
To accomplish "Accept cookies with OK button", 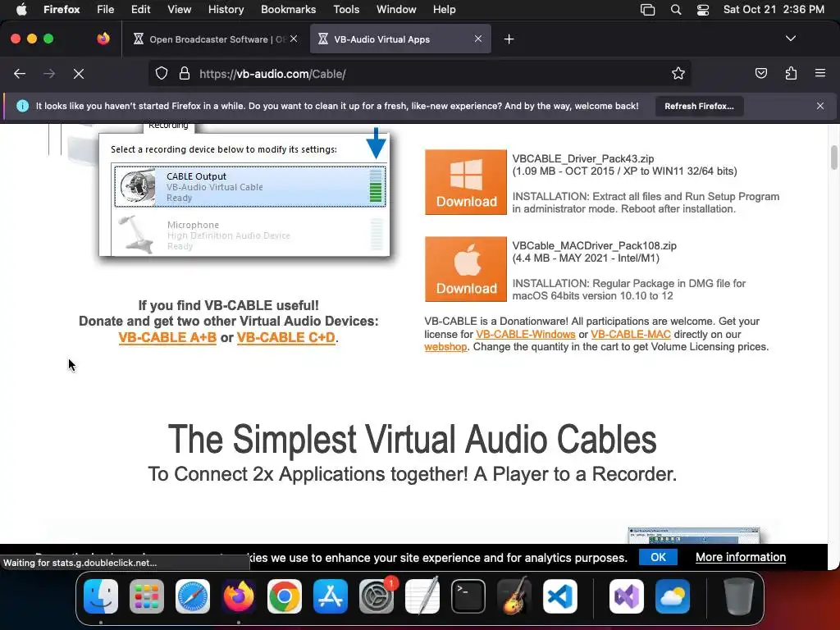I will 658,557.
